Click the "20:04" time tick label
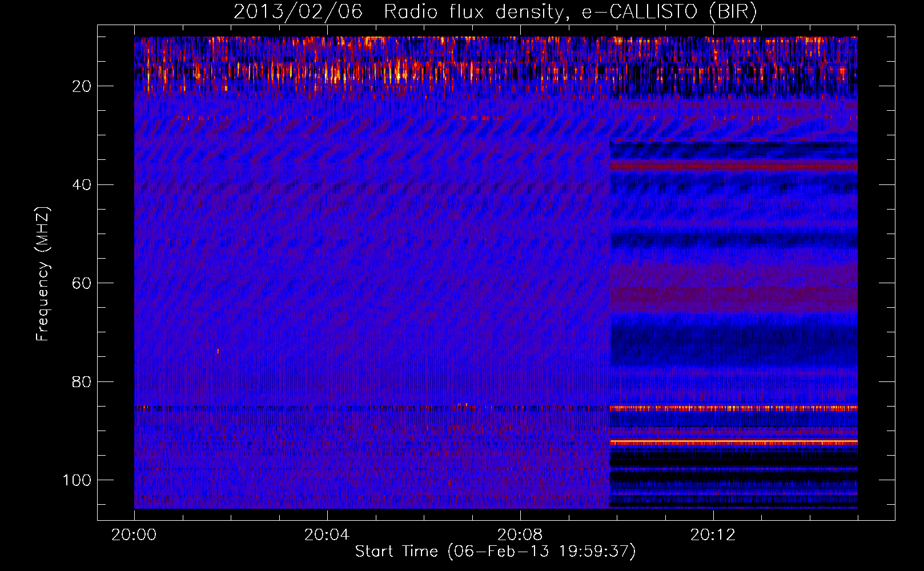Viewport: 924px width, 571px height. pos(327,535)
